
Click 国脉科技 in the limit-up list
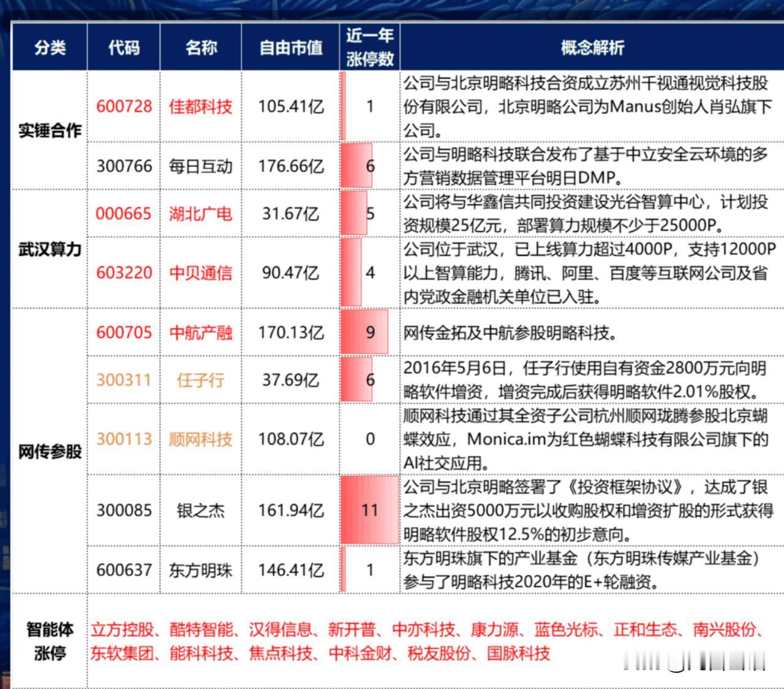518,653
